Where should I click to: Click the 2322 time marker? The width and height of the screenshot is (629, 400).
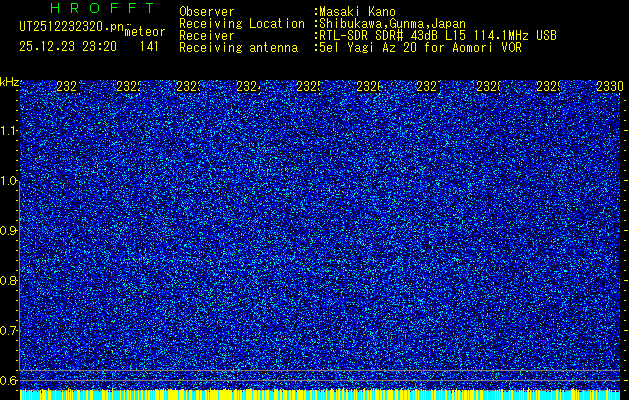[x=129, y=86]
